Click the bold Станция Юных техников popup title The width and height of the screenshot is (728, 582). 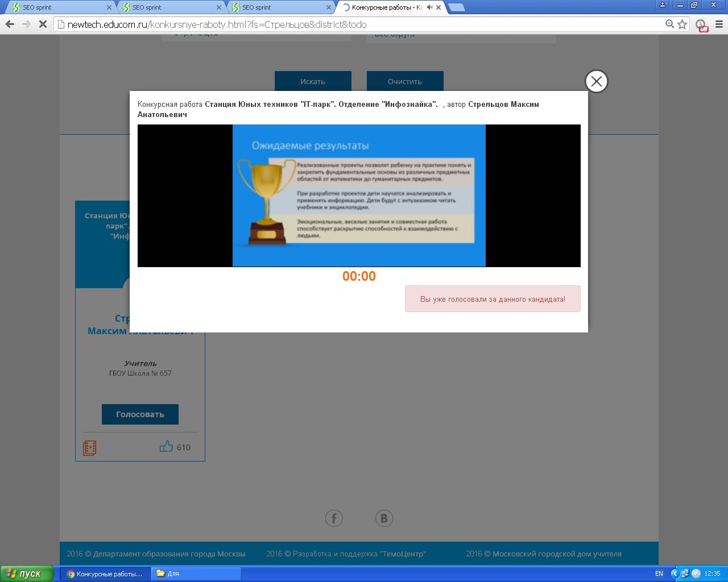[x=321, y=104]
